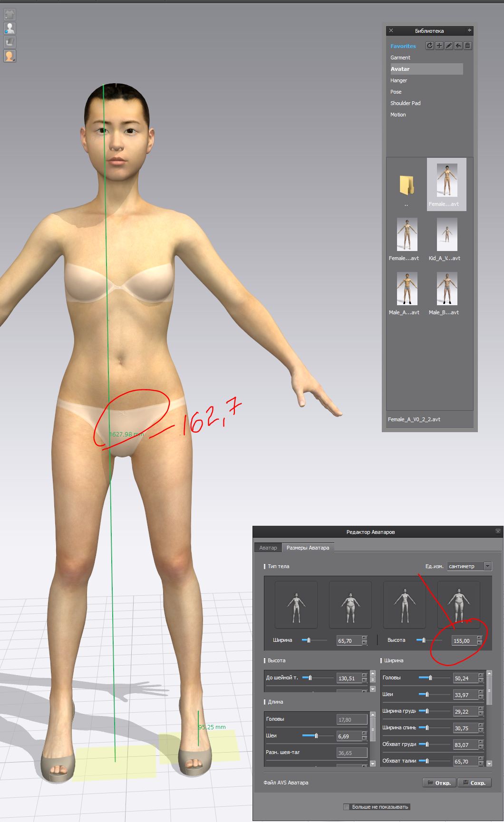This screenshot has width=504, height=822.
Task: Increase the Ширина 65,70 value with up arrow
Action: pos(364,638)
